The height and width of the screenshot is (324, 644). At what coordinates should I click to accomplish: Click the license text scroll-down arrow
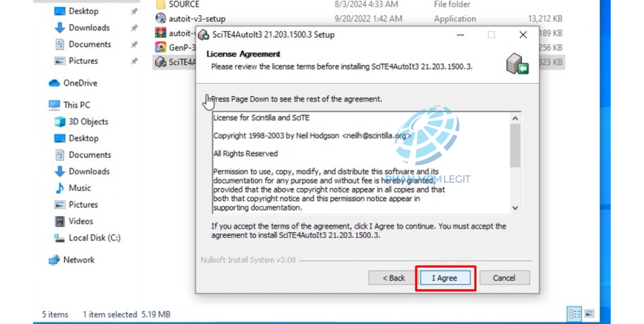pos(515,208)
